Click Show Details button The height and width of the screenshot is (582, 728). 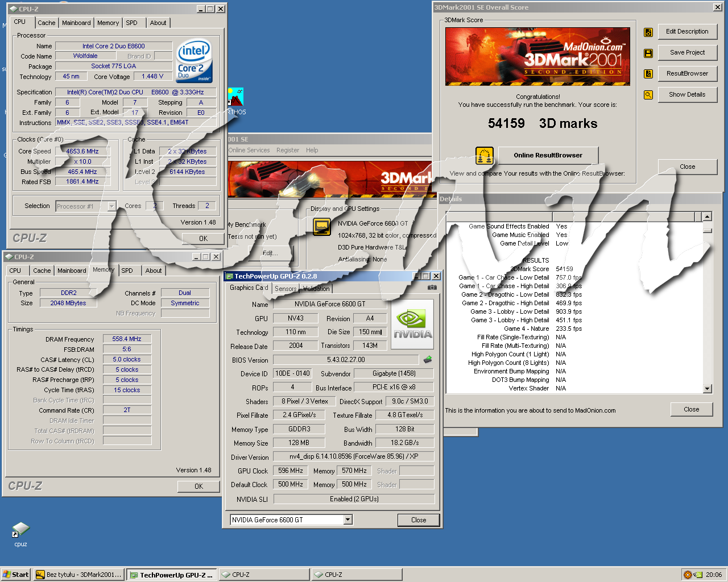click(687, 95)
